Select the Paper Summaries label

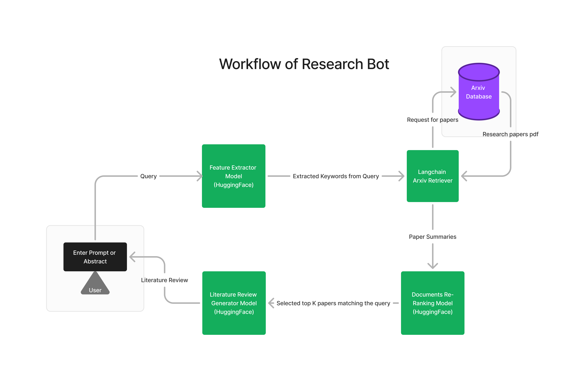coord(432,237)
